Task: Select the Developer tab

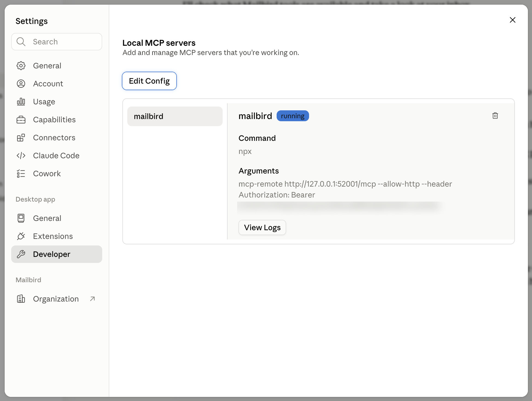Action: click(57, 254)
